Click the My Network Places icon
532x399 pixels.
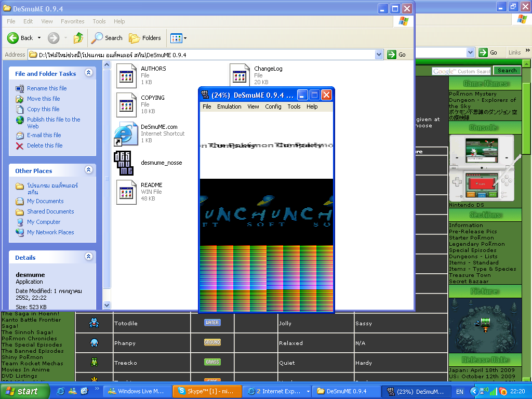coord(20,232)
